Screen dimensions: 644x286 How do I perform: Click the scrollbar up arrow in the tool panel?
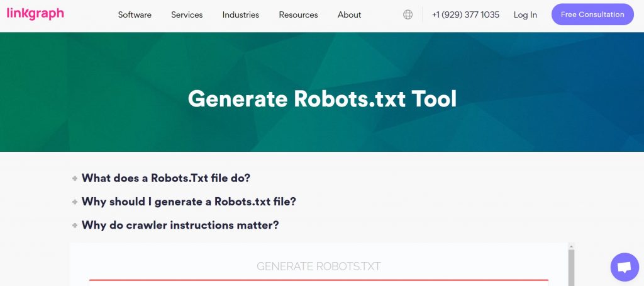[x=571, y=246]
